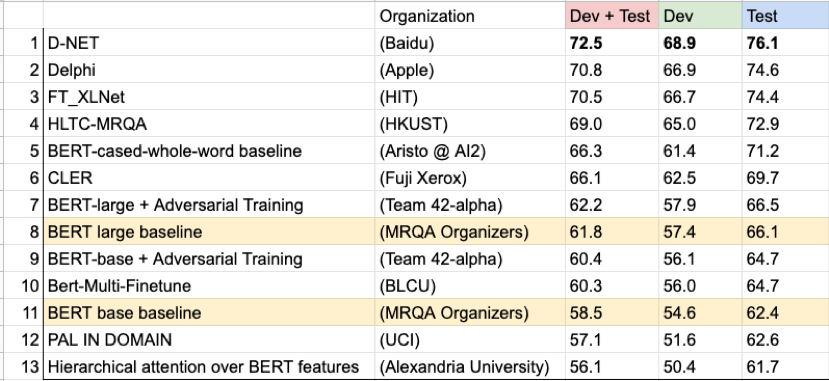
Task: Select the Dev + Test header cell
Action: tap(612, 16)
